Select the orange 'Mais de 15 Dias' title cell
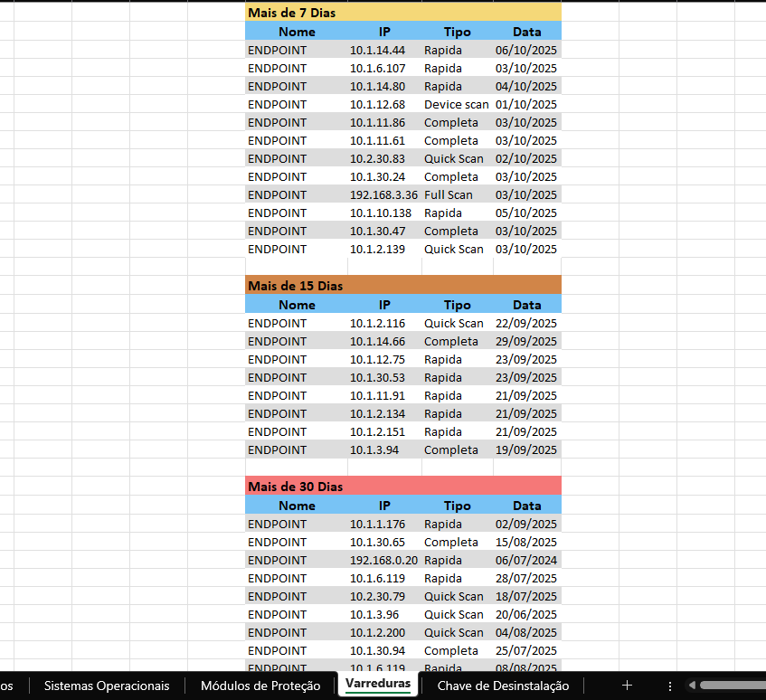 tap(402, 286)
